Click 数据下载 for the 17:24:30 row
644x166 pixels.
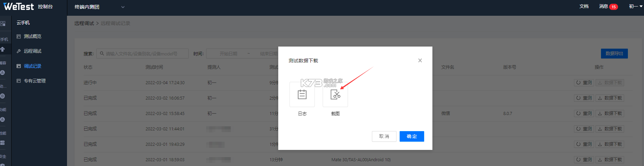click(x=610, y=82)
